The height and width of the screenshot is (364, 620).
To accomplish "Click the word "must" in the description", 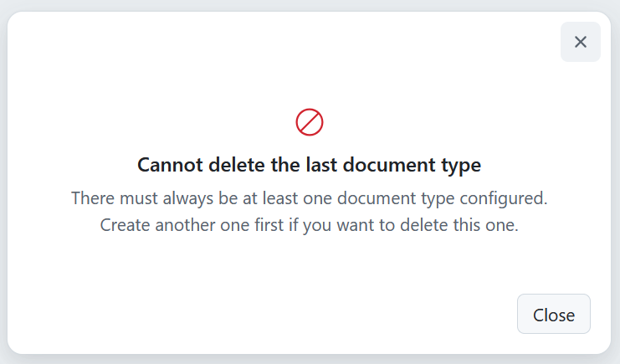I will 136,198.
